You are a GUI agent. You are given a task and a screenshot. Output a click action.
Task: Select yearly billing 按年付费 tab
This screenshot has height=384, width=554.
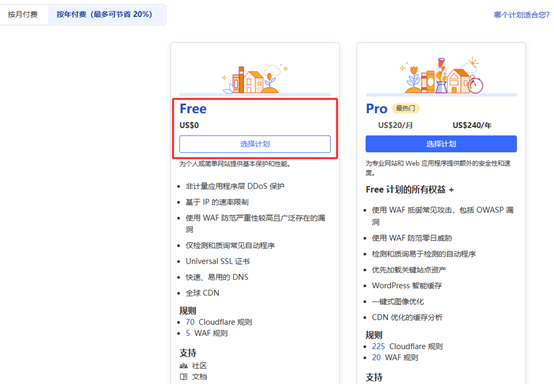[105, 14]
